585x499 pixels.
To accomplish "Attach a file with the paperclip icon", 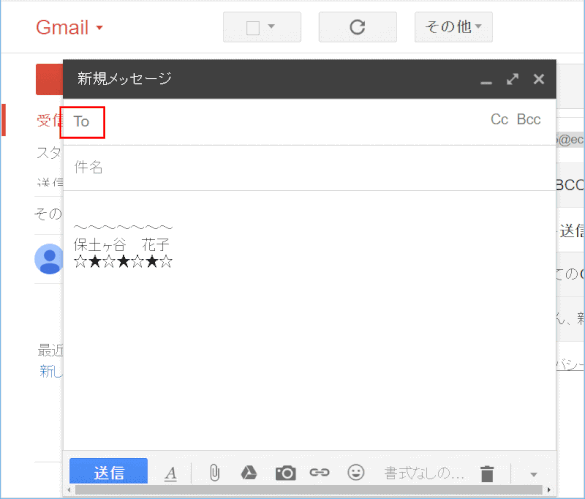I will pyautogui.click(x=215, y=473).
